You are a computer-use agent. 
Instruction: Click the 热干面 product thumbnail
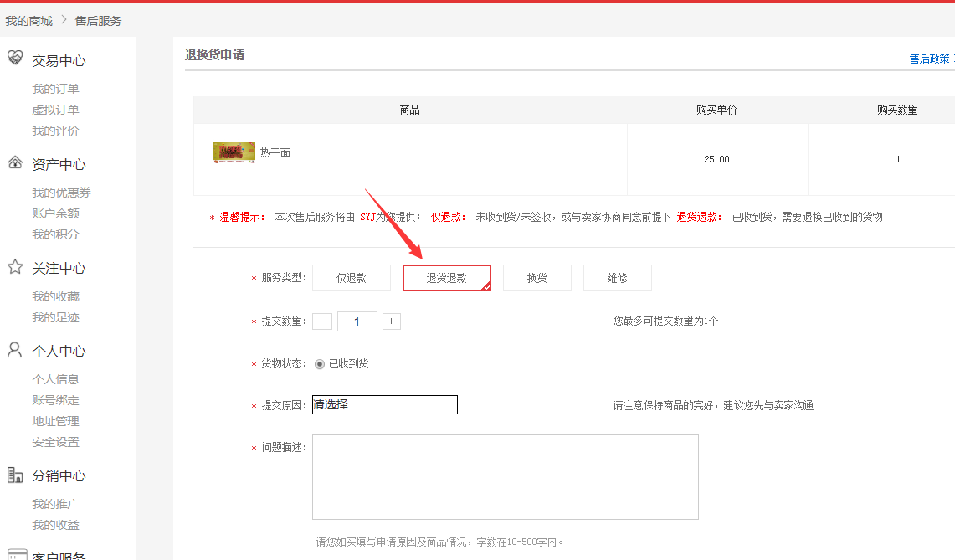(234, 152)
